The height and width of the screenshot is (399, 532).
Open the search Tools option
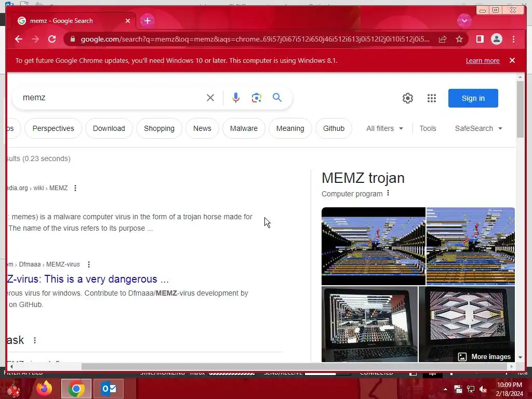click(x=428, y=128)
